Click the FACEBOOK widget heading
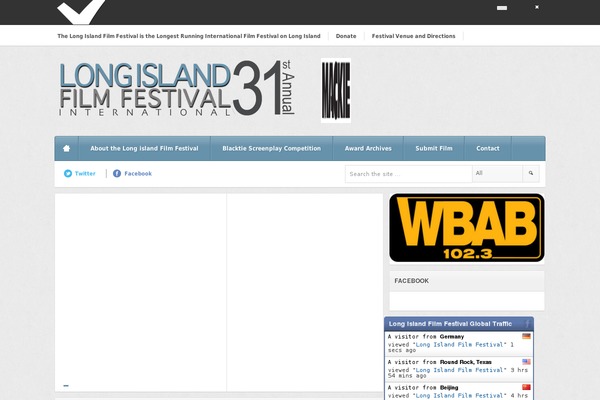600x400 pixels. coord(412,281)
